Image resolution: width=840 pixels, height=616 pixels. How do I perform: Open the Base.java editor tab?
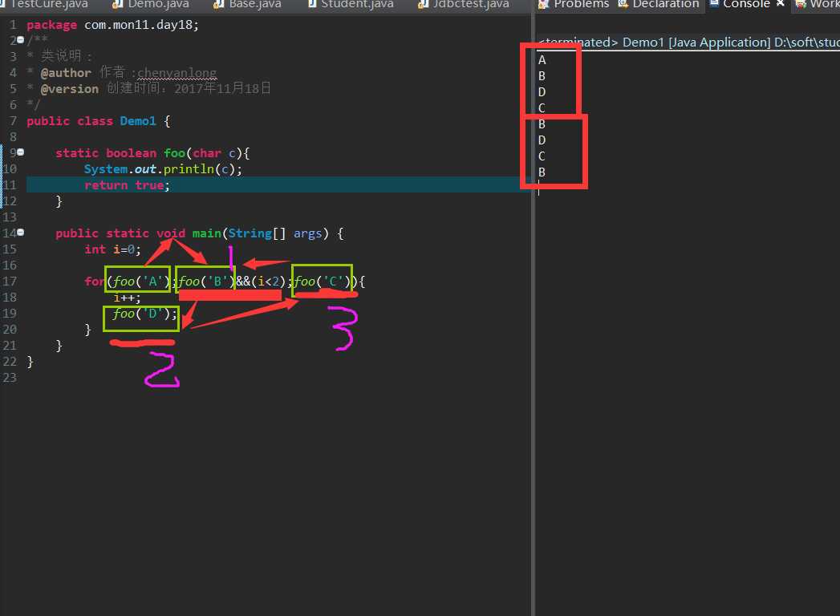click(248, 4)
